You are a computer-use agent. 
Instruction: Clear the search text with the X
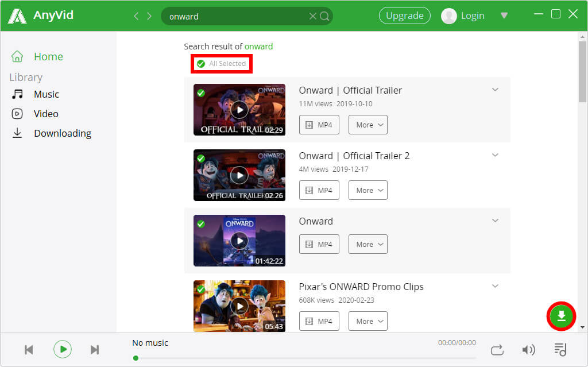(x=312, y=16)
